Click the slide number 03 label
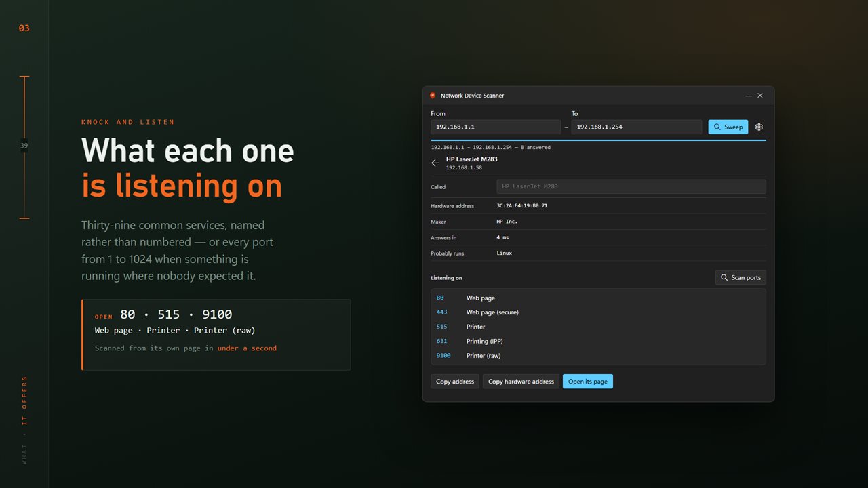This screenshot has width=868, height=488. click(x=24, y=28)
